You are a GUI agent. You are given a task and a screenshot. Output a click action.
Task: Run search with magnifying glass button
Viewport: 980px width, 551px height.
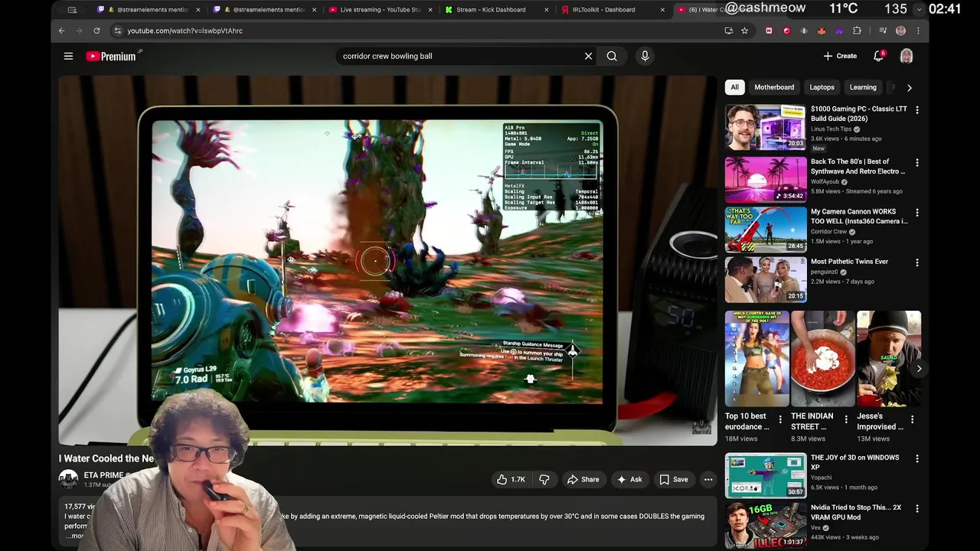pos(612,56)
